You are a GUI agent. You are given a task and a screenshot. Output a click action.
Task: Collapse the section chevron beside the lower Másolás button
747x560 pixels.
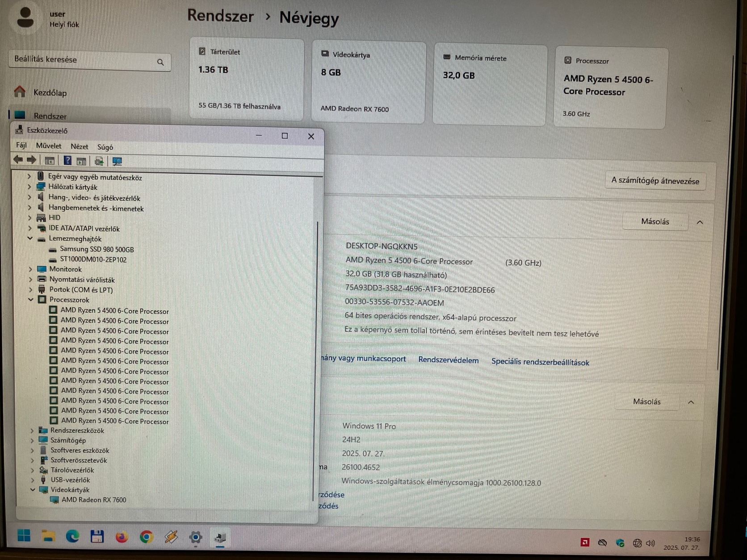click(x=691, y=402)
